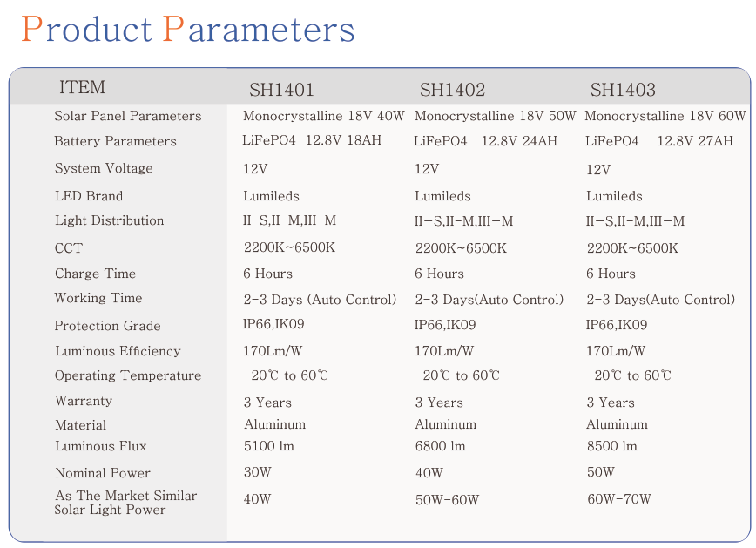This screenshot has width=756, height=548.
Task: Select the SH1402 model header
Action: click(x=452, y=90)
